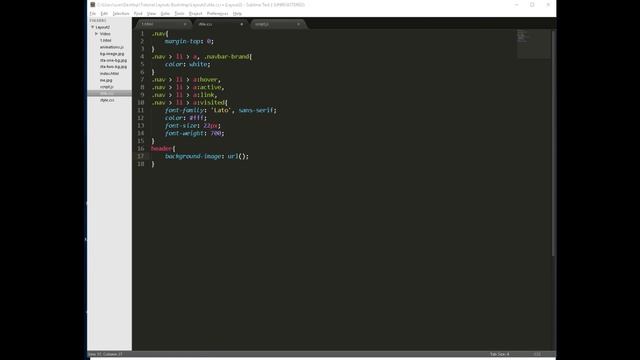The width and height of the screenshot is (640, 360).
Task: Open the Preferences menu
Action: [217, 13]
